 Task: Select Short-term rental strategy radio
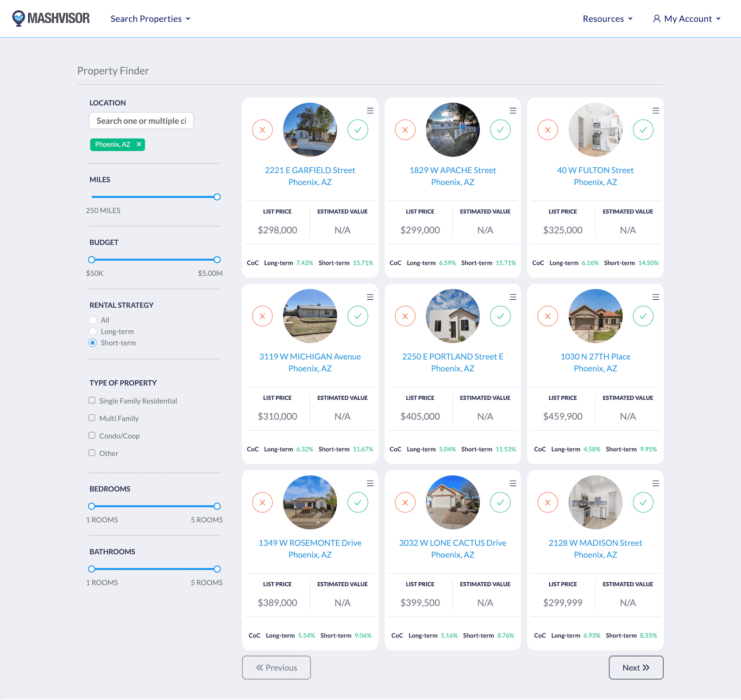(x=93, y=343)
